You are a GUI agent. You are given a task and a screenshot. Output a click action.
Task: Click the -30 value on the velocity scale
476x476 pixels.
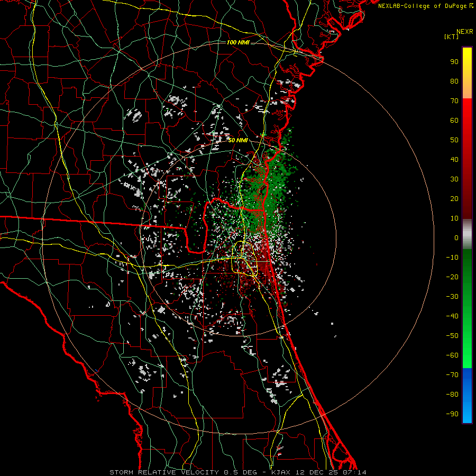(x=452, y=297)
